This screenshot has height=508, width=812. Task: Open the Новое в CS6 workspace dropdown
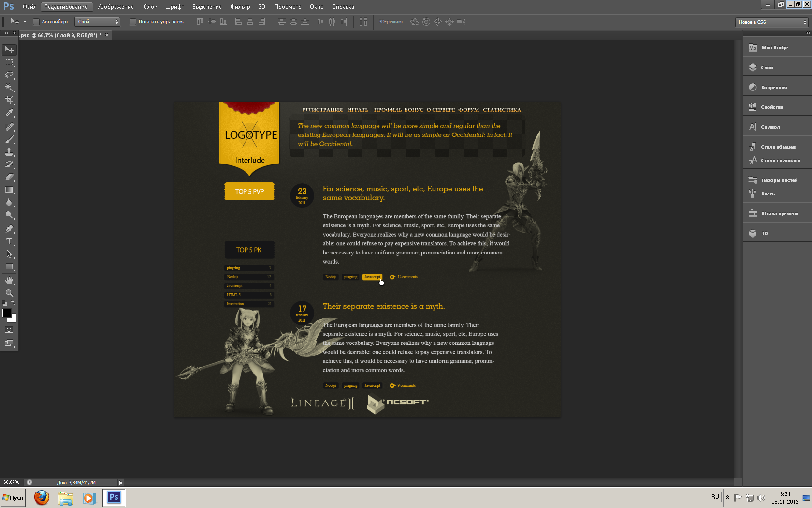[772, 22]
